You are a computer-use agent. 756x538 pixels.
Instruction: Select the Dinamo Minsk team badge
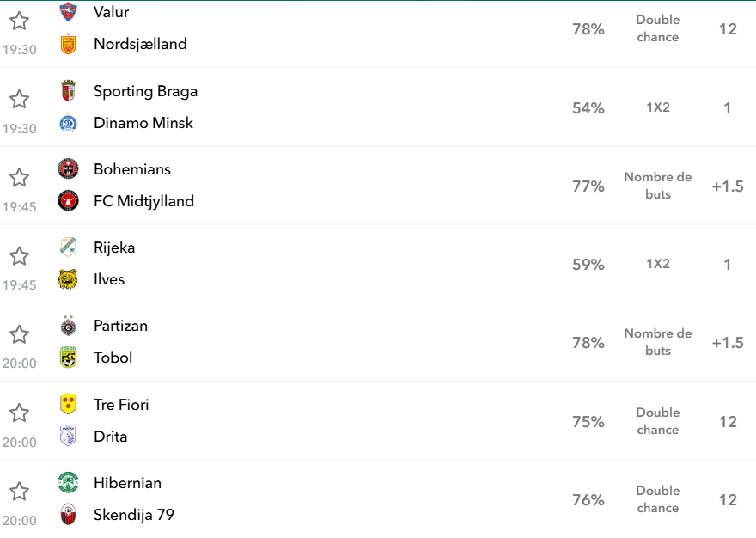[x=68, y=123]
